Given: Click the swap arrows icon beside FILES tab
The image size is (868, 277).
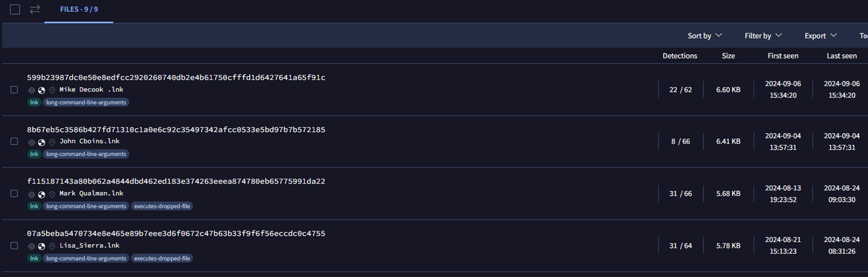Looking at the screenshot, I should (x=35, y=9).
